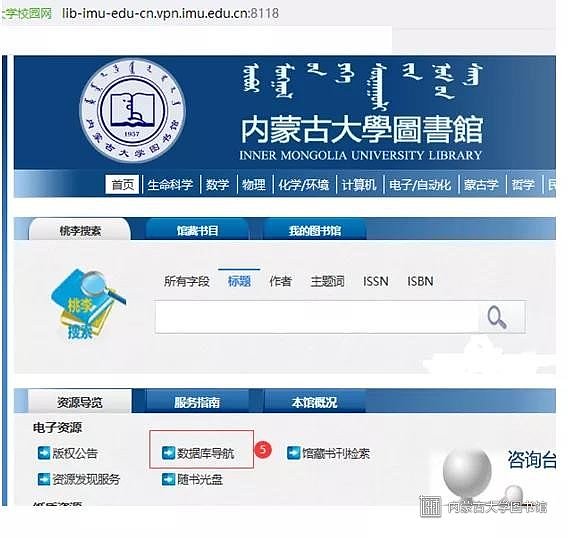568x538 pixels.
Task: Click the 电子资源 section heading
Action: (x=57, y=428)
